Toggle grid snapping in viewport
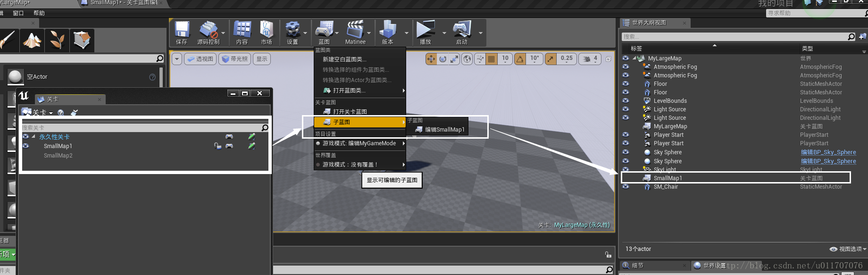The height and width of the screenshot is (275, 868). 492,59
